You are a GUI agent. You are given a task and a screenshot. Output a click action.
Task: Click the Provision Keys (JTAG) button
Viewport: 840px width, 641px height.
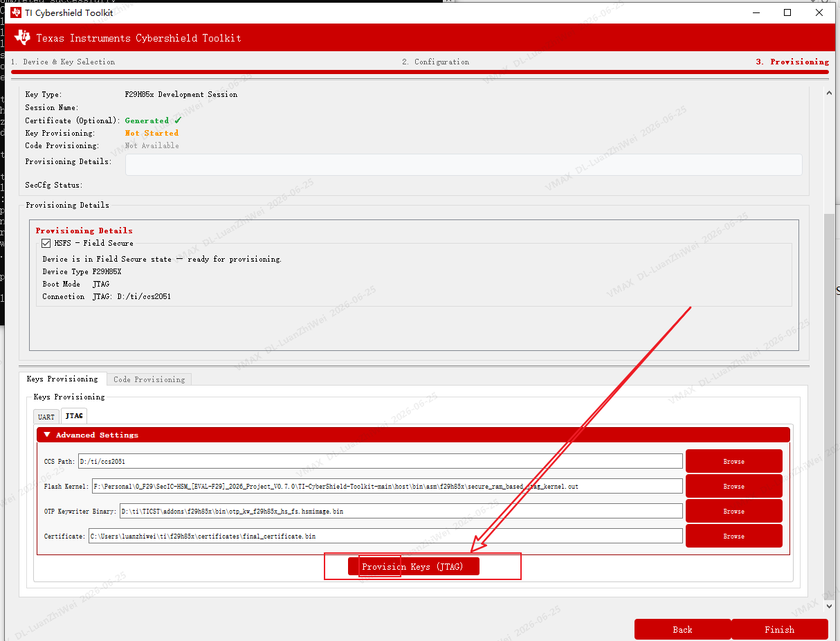[x=413, y=566]
